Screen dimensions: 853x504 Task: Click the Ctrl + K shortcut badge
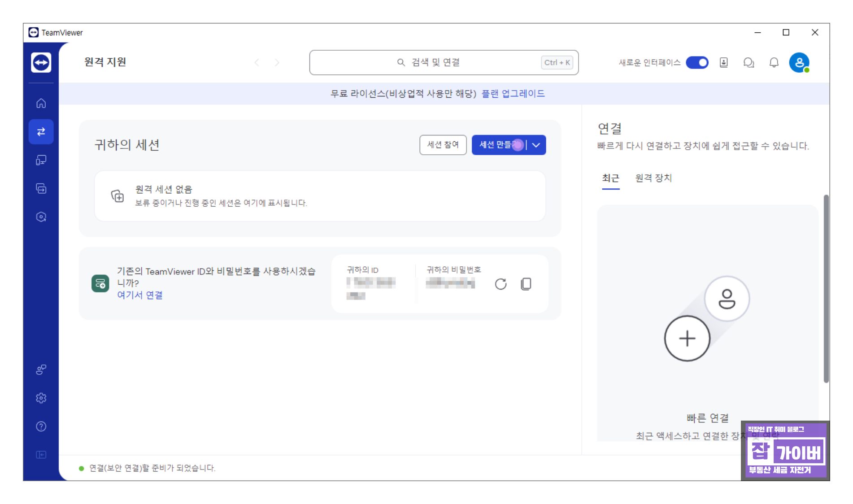tap(557, 62)
